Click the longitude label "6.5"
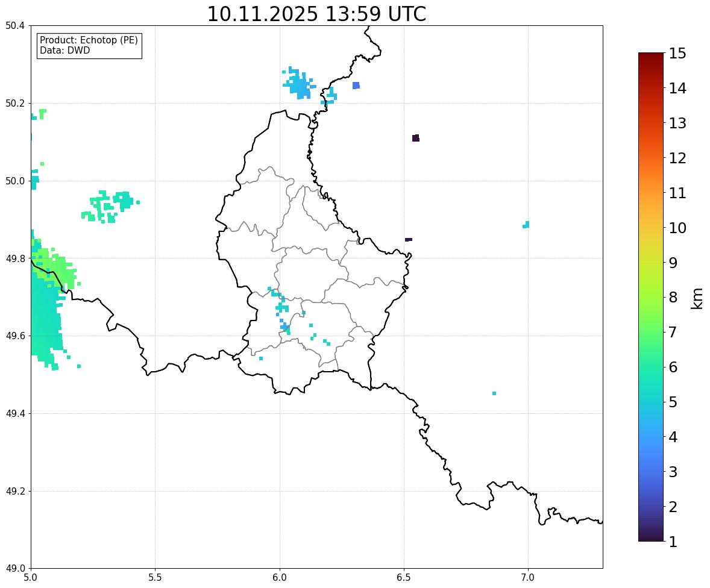The image size is (710, 588). coord(404,578)
